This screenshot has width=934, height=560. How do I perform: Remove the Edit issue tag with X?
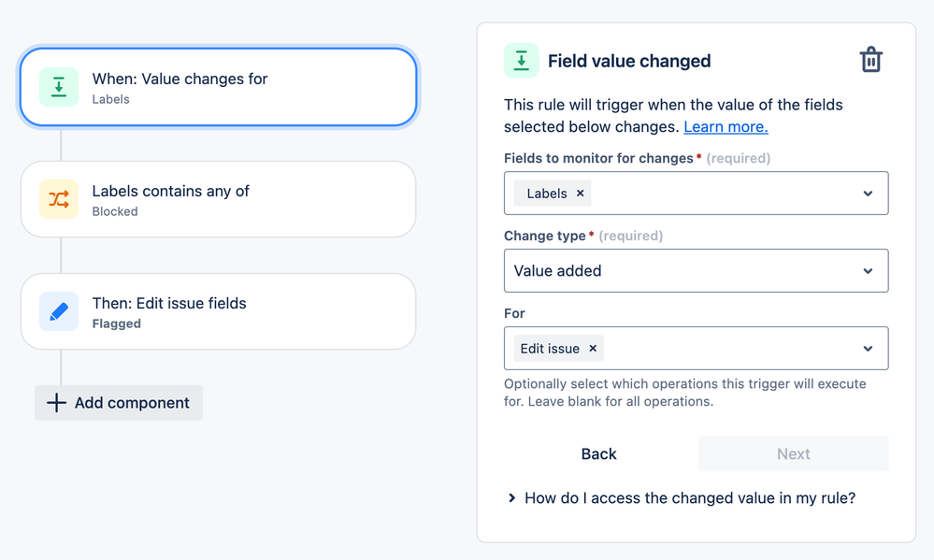[x=593, y=349]
